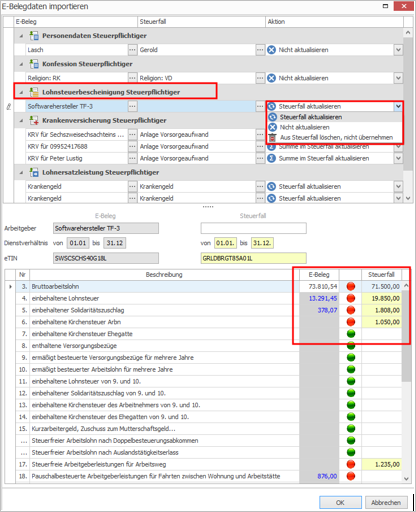The height and width of the screenshot is (512, 416).
Task: Open action dropdown for Religion: RK row
Action: pos(398,78)
